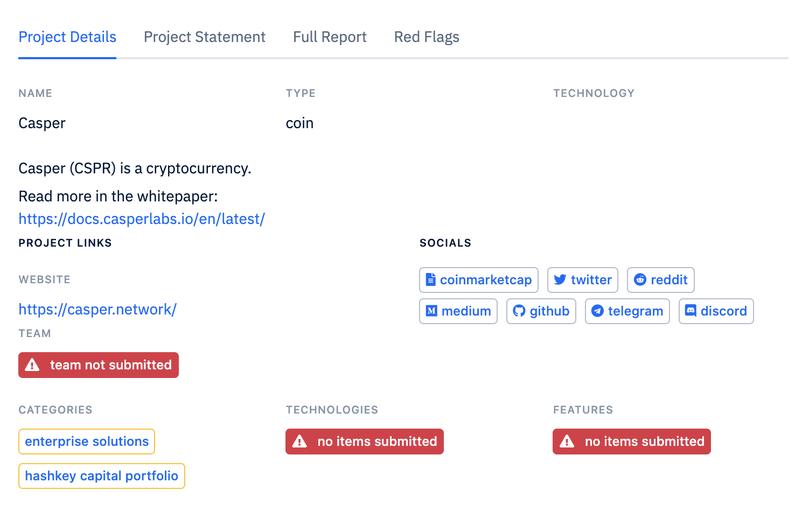Image resolution: width=809 pixels, height=532 pixels.
Task: Open the Full Report tab
Action: [x=330, y=37]
